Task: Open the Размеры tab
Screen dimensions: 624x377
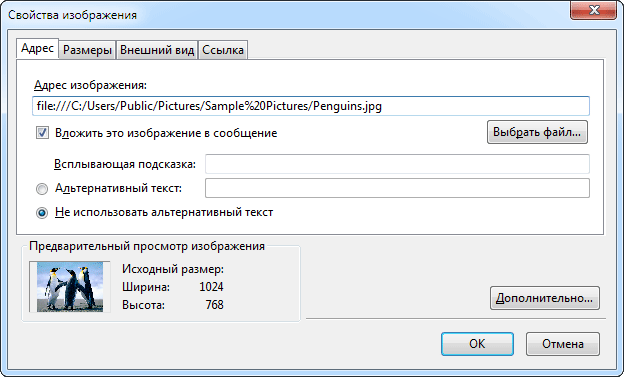Action: point(87,50)
